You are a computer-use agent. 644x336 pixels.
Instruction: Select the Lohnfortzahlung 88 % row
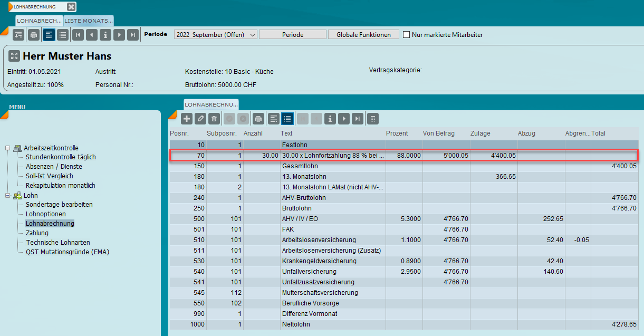tap(332, 156)
